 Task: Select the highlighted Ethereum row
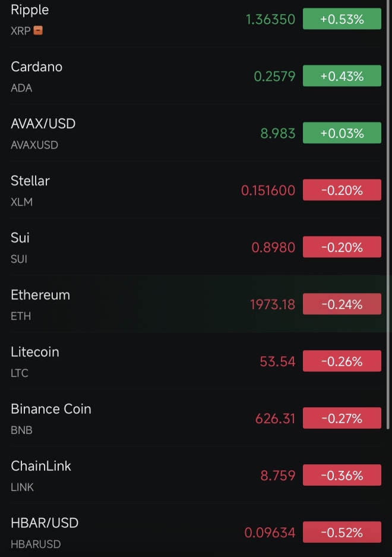196,304
